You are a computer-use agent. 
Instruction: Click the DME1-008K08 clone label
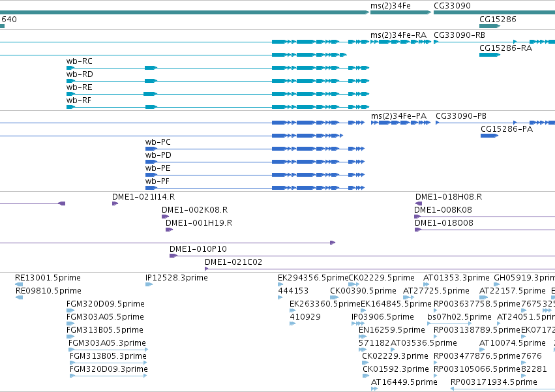[443, 210]
